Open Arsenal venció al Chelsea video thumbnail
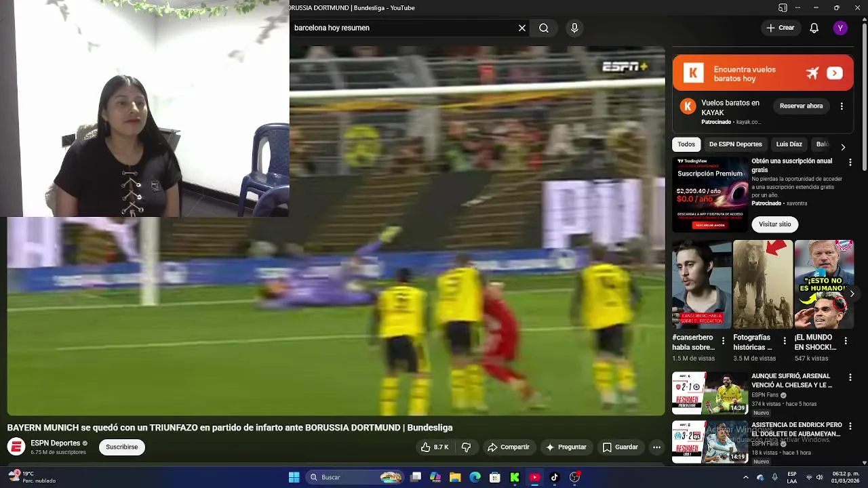868x488 pixels. [710, 393]
